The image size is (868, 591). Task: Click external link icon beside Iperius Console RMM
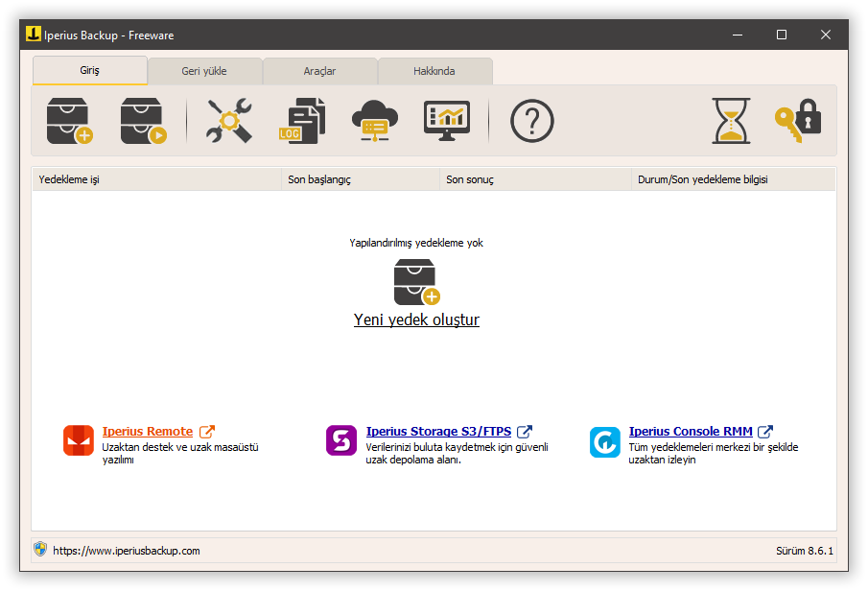tap(765, 432)
